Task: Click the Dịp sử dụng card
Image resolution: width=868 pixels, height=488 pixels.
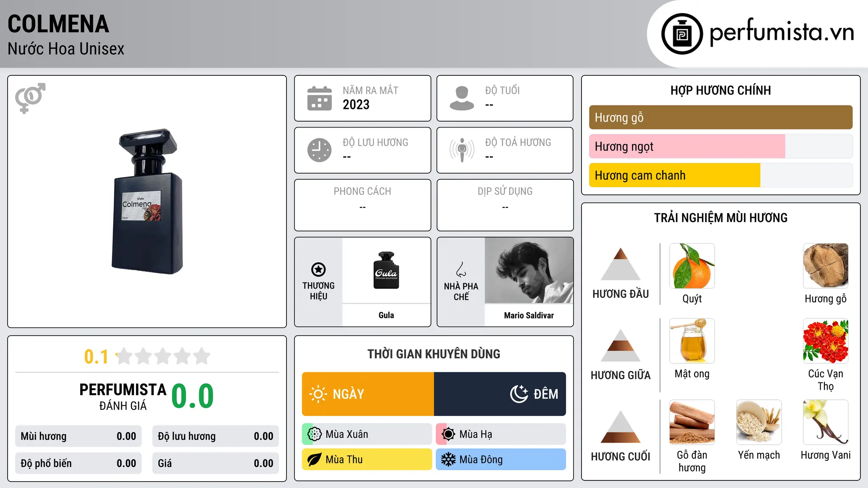Action: point(505,205)
